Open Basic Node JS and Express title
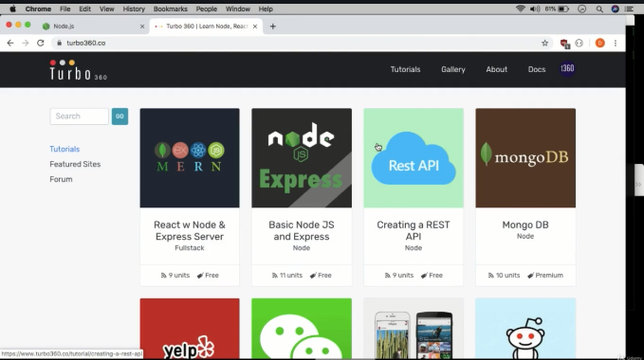This screenshot has width=644, height=360. pyautogui.click(x=302, y=231)
